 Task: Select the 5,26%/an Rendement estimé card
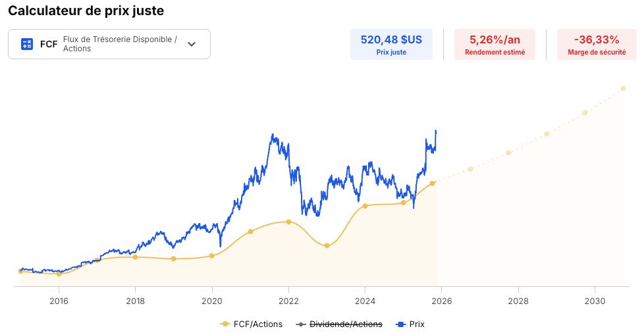pos(495,44)
